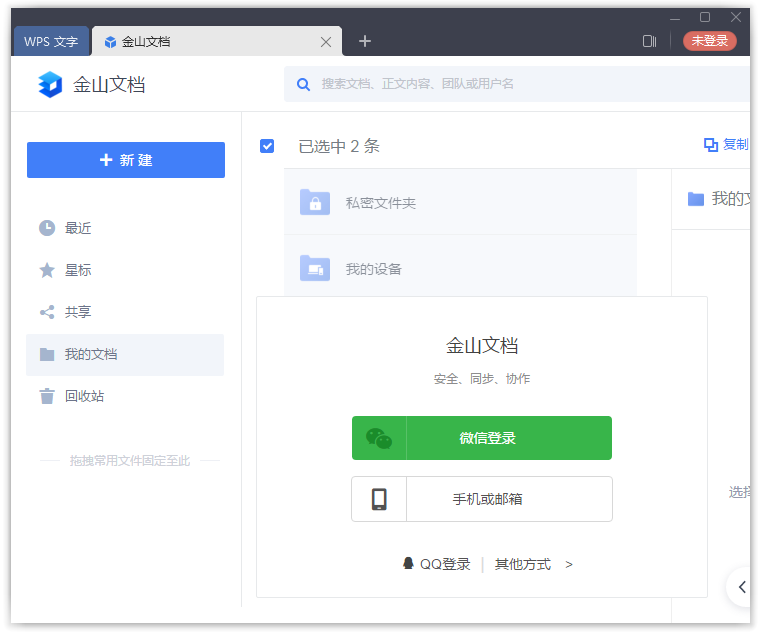Open the 共享 shared section
This screenshot has width=761, height=633.
(78, 312)
